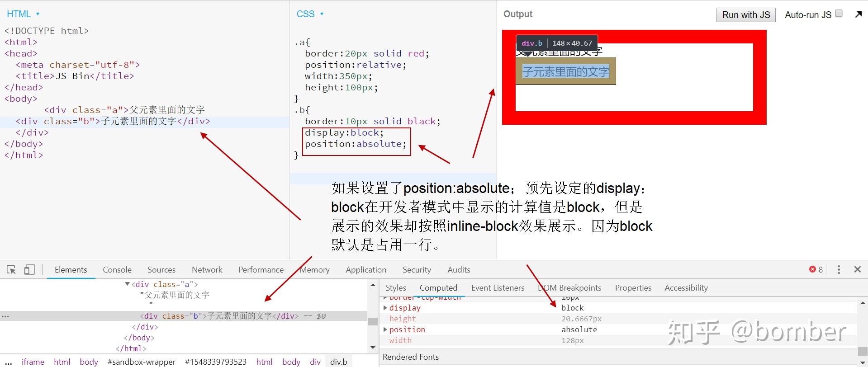Toggle the device toolbar icon

[29, 270]
